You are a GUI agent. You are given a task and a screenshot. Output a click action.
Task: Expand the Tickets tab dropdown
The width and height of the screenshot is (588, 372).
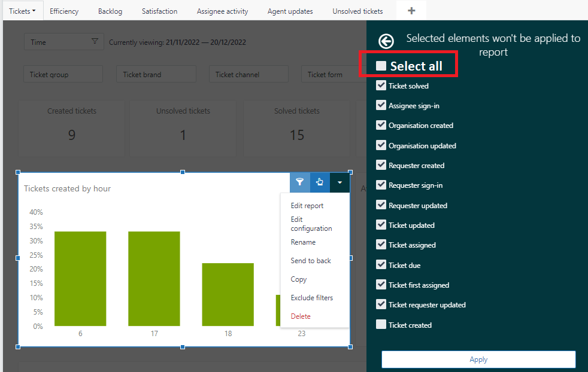22,11
